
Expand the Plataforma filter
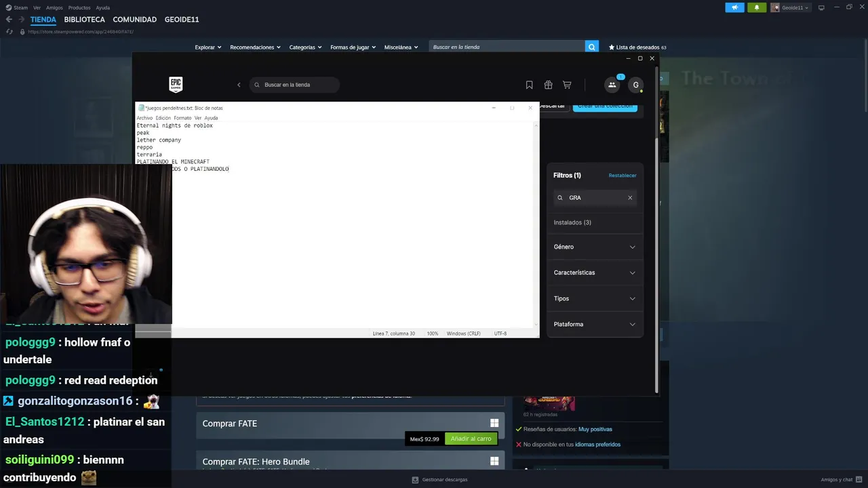(x=594, y=324)
